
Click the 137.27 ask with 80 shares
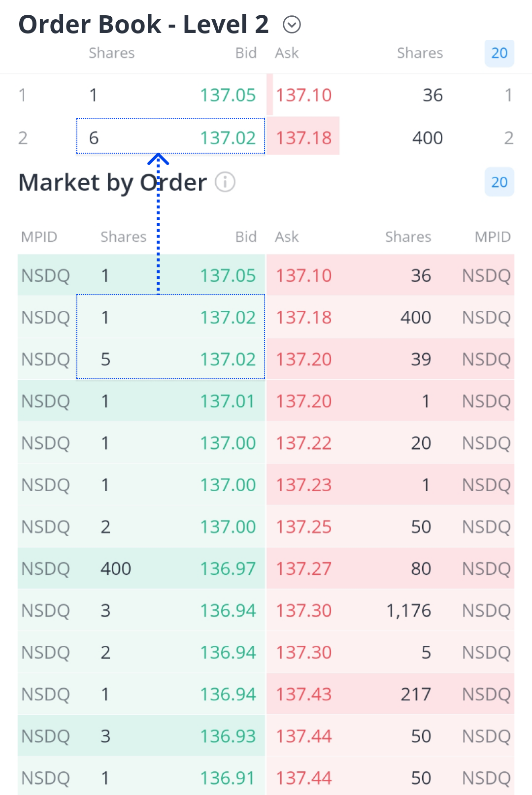coord(390,568)
